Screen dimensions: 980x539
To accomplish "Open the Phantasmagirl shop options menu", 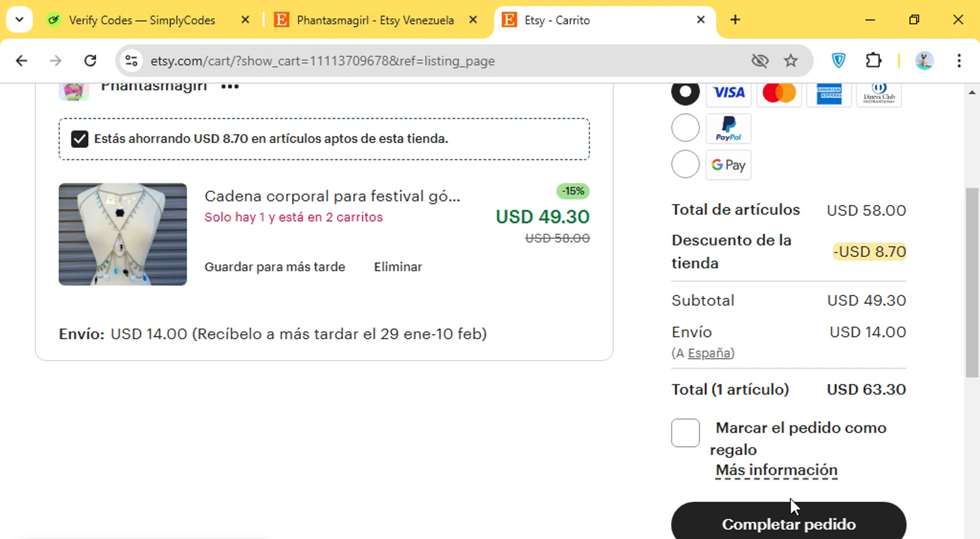I will coord(230,87).
